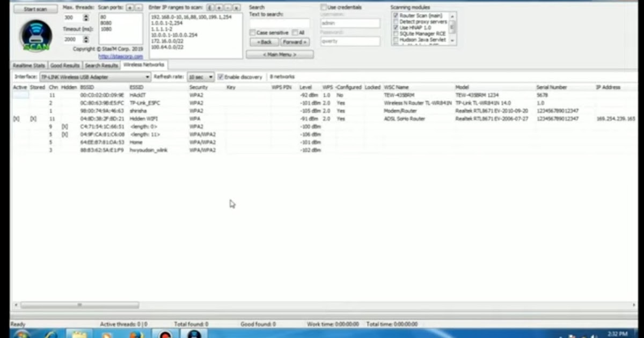Switch to the Search Results tab
The height and width of the screenshot is (338, 644).
[101, 65]
